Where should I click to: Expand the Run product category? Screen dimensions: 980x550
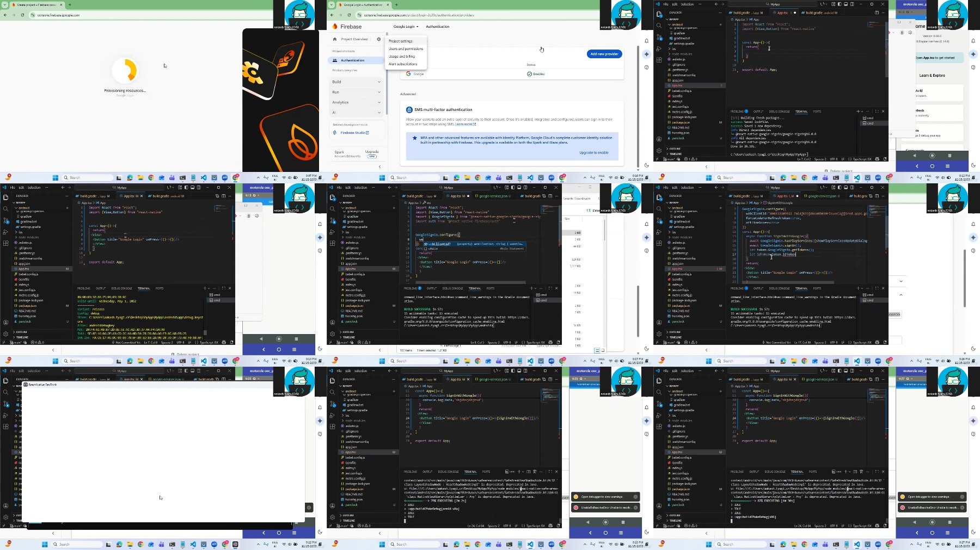point(357,92)
